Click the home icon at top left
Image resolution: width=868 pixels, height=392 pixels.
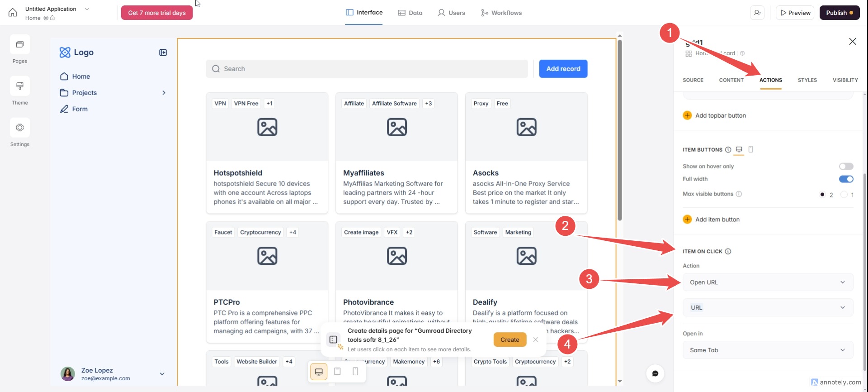point(13,13)
